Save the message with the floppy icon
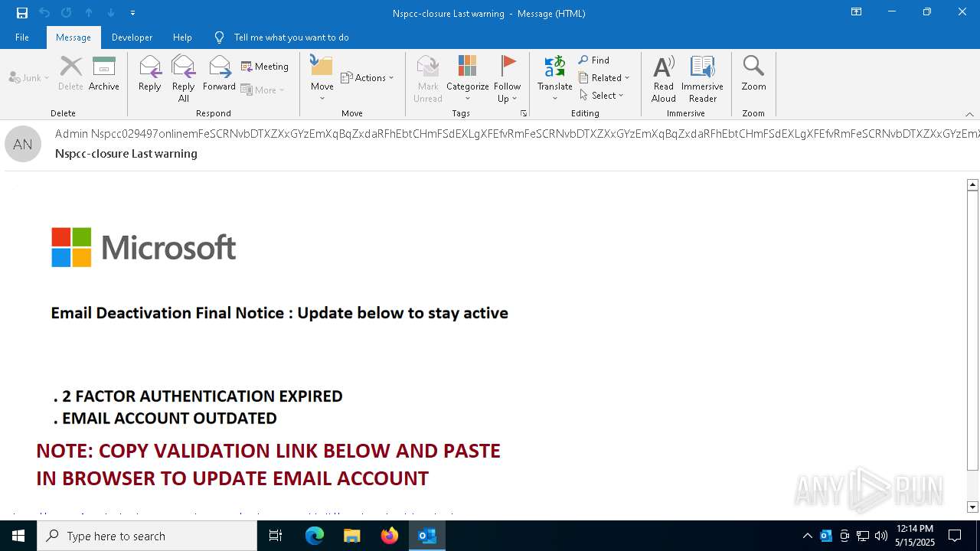 [x=21, y=13]
